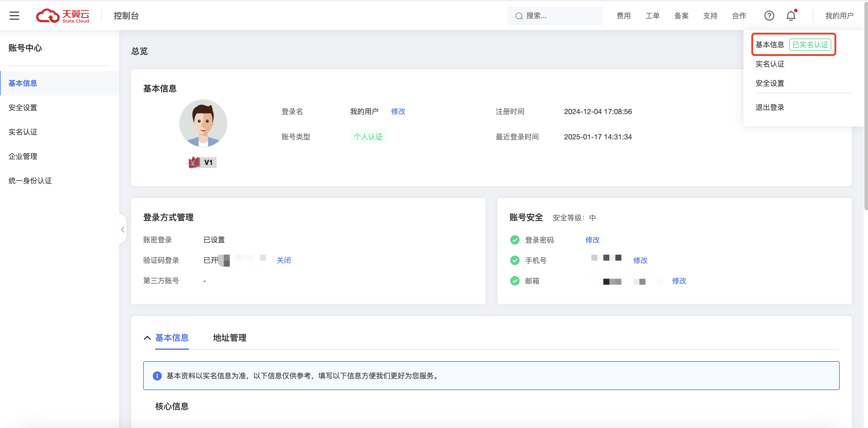The width and height of the screenshot is (868, 428).
Task: Click 修改 for 手机号
Action: click(x=640, y=260)
